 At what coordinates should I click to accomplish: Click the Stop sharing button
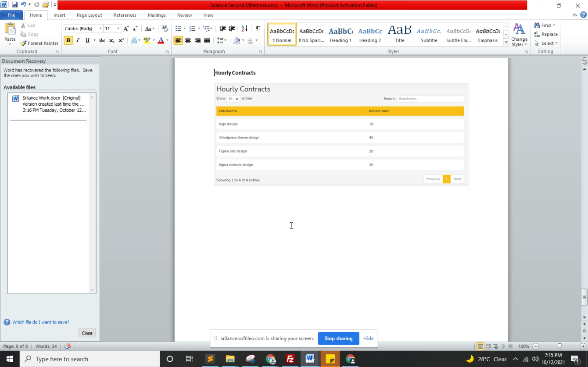pyautogui.click(x=338, y=338)
